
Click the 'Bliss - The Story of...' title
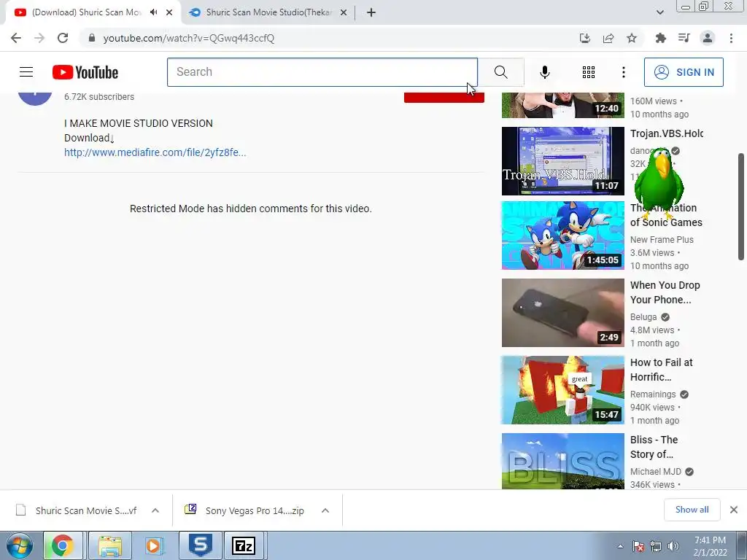(x=654, y=447)
